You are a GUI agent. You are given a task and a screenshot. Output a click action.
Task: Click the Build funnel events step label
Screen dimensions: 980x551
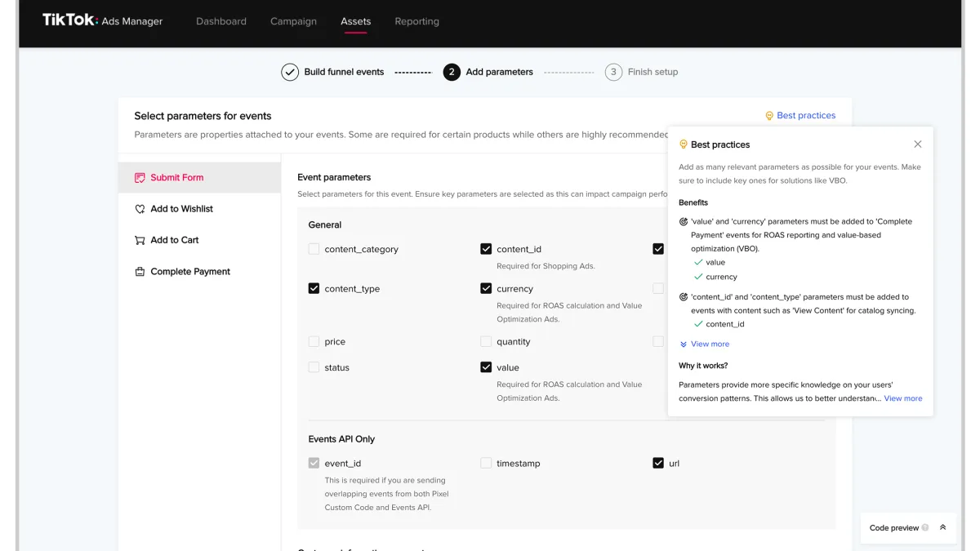[x=344, y=72]
